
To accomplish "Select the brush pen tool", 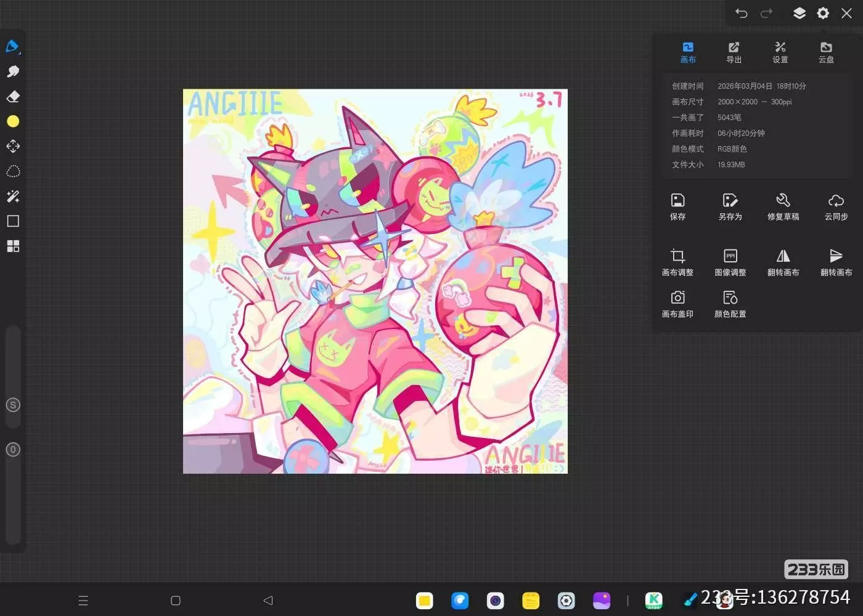I will [12, 46].
